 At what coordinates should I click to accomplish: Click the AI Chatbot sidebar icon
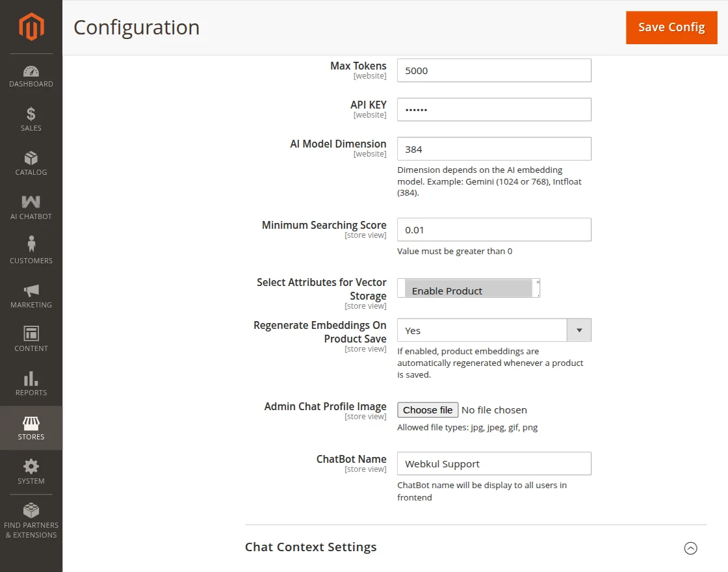pyautogui.click(x=31, y=206)
